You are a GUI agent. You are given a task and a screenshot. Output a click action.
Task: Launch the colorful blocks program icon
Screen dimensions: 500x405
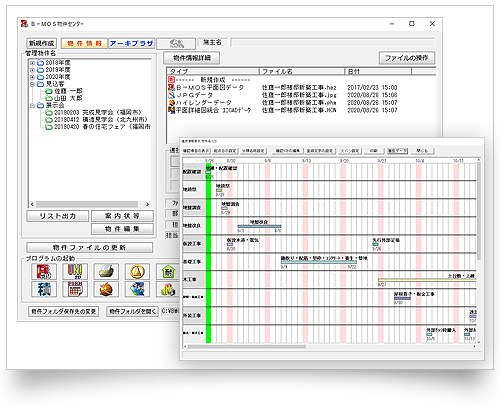(168, 289)
